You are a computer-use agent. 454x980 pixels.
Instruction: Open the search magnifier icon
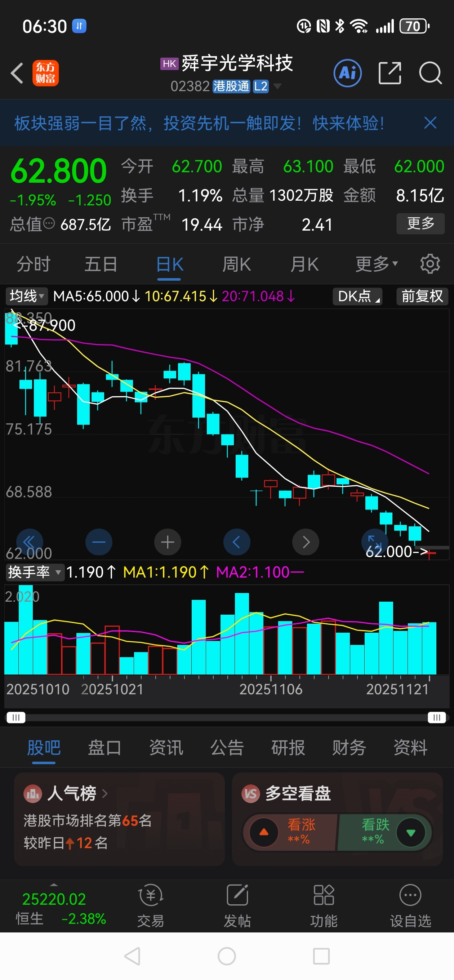click(x=431, y=73)
